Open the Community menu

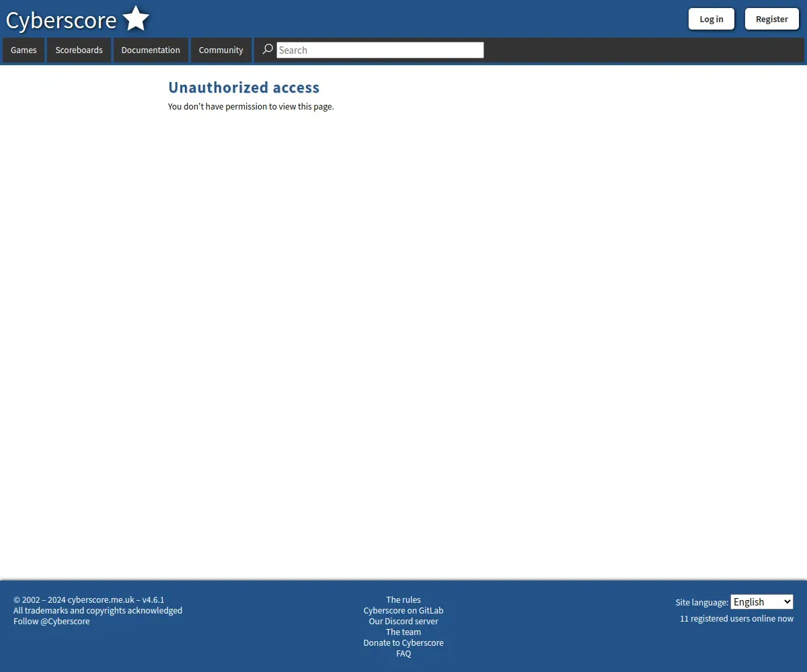point(221,50)
